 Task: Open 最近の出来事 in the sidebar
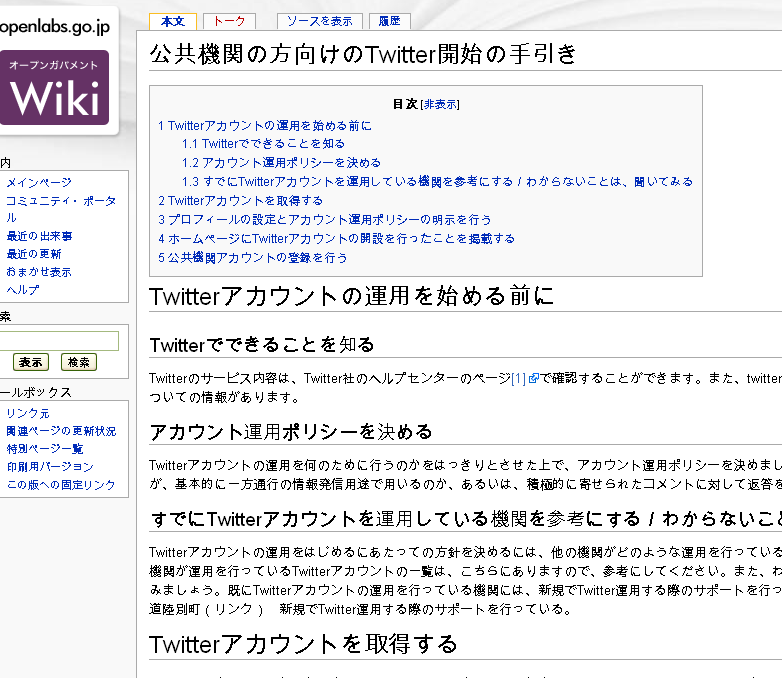tap(39, 236)
